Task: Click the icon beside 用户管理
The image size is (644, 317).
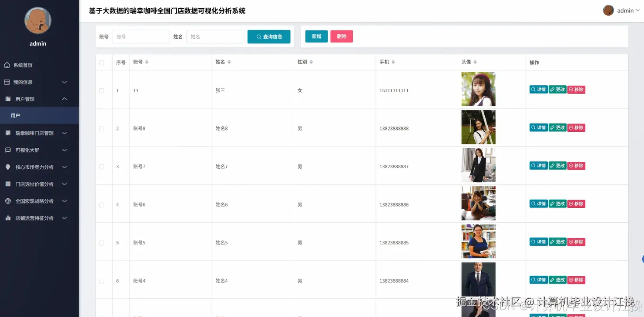Action: pyautogui.click(x=8, y=99)
